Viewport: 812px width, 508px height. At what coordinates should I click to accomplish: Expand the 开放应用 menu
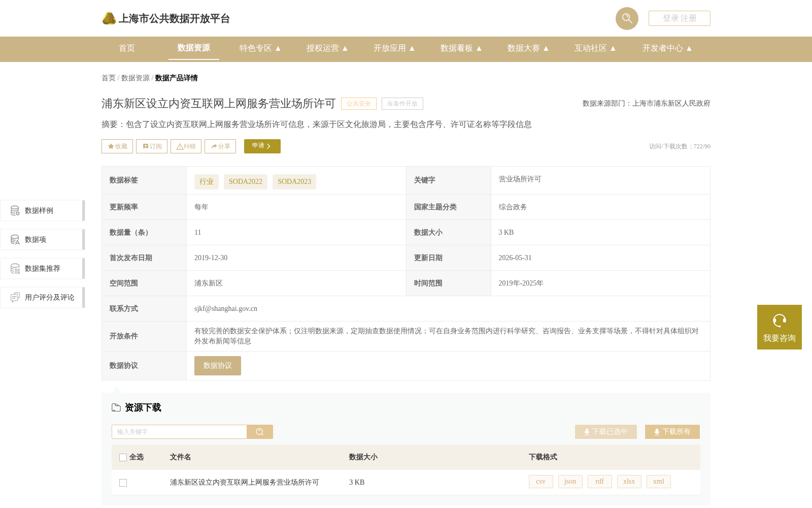tap(394, 48)
